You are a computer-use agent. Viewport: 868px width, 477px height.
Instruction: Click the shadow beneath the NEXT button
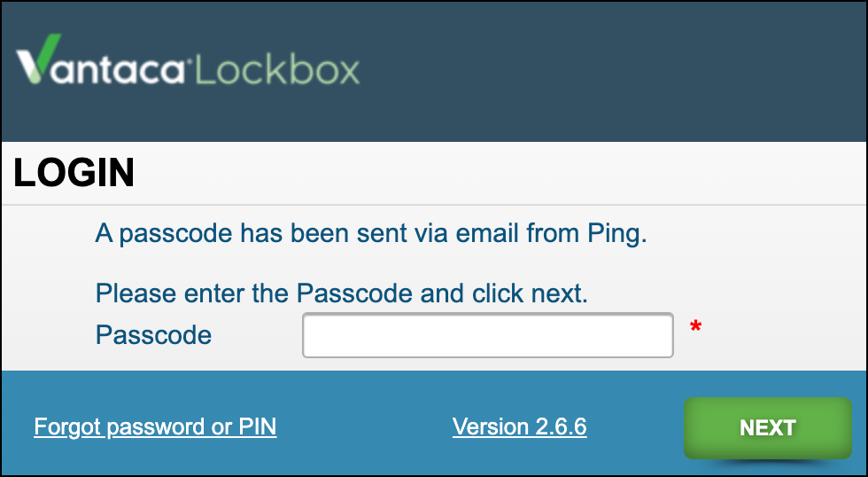coord(767,463)
